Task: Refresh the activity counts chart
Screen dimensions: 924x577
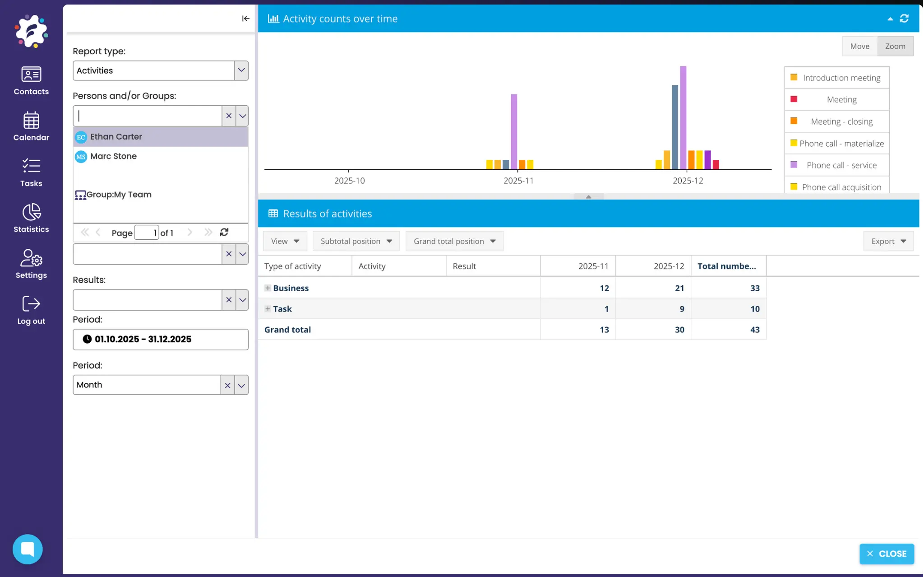Action: (x=904, y=19)
